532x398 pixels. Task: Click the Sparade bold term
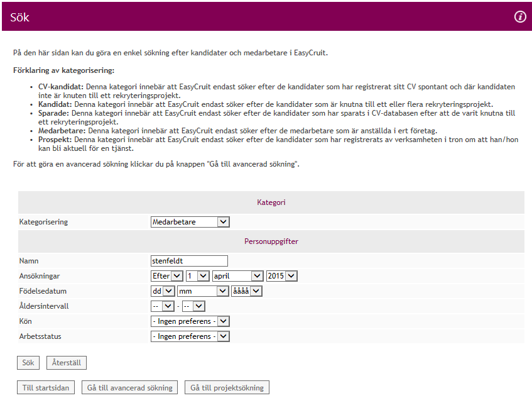point(53,113)
